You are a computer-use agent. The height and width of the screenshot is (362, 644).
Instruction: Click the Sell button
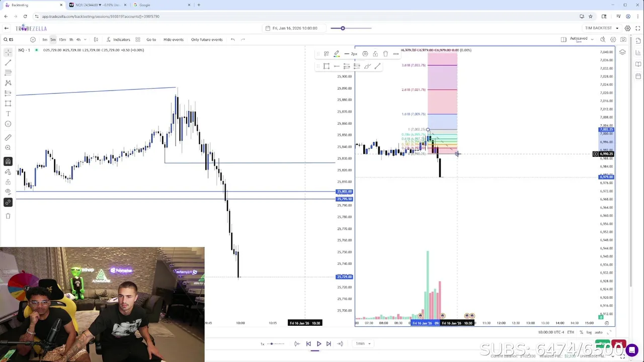point(618,344)
